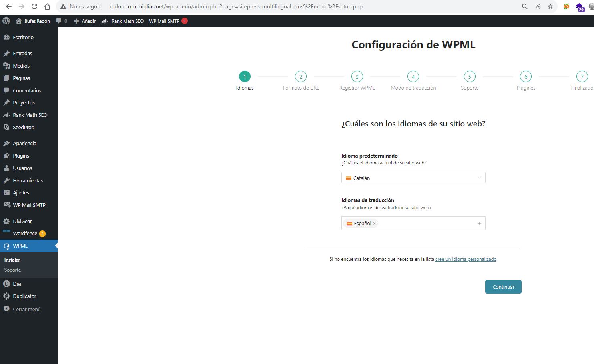Click the share page icon
This screenshot has width=594, height=364.
(x=538, y=6)
